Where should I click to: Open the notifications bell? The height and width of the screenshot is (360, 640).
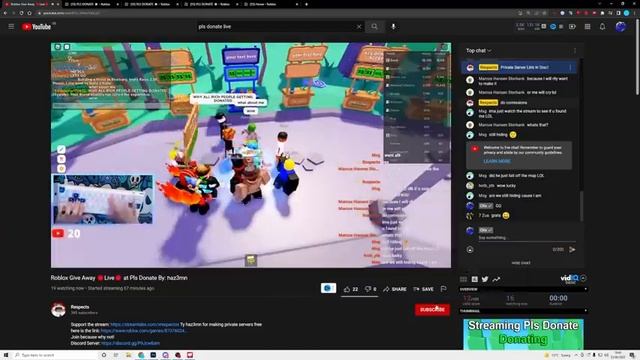602,27
